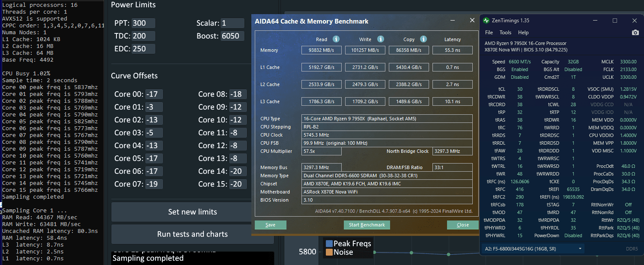Click the TDC value field
Screen dimensions: 644x265
pos(143,36)
